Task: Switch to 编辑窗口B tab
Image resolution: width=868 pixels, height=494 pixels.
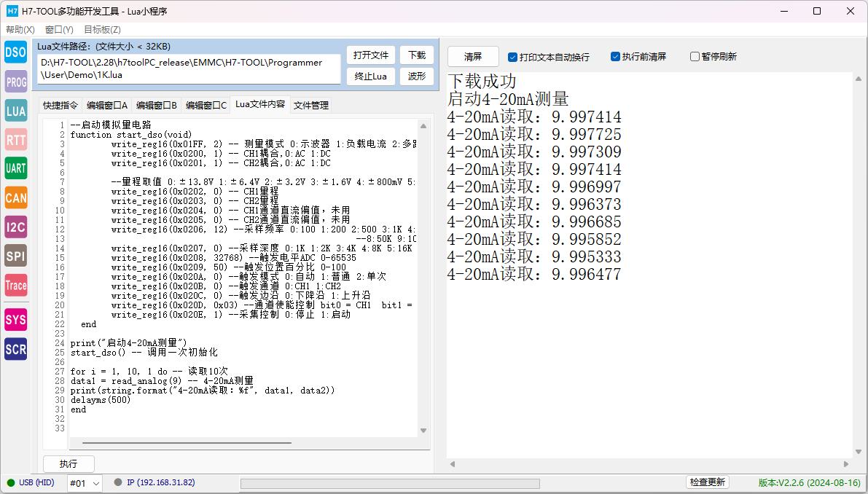Action: point(156,105)
